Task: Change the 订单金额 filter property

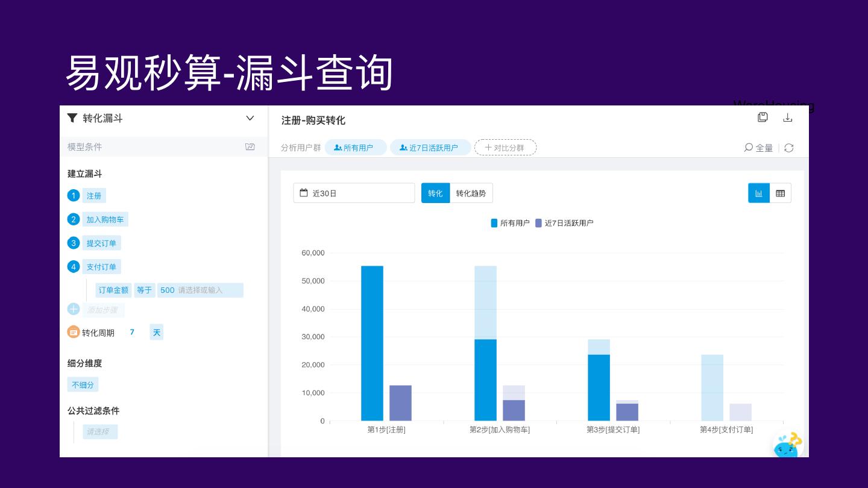Action: pyautogui.click(x=113, y=290)
